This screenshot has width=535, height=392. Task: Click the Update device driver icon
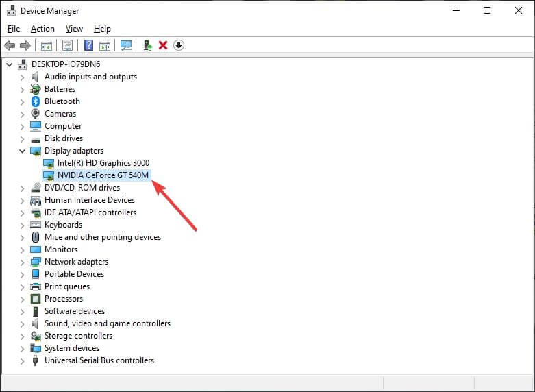(148, 45)
